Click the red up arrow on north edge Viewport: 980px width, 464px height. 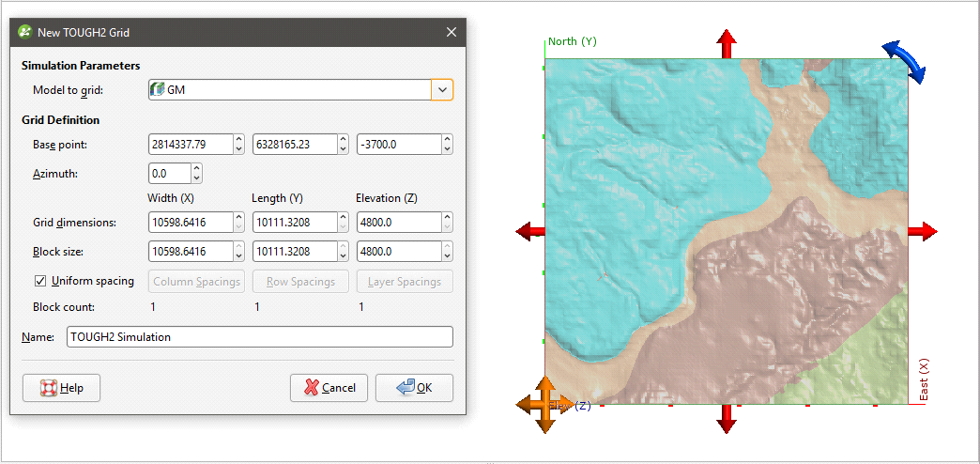727,44
